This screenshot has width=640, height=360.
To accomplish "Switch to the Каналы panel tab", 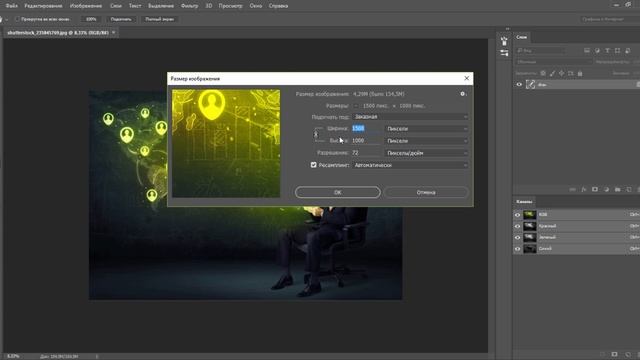I will pos(524,202).
